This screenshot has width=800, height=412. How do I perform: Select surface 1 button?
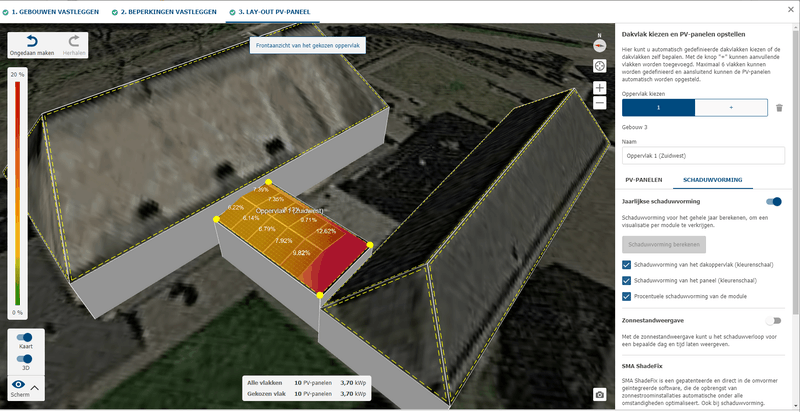click(x=658, y=108)
